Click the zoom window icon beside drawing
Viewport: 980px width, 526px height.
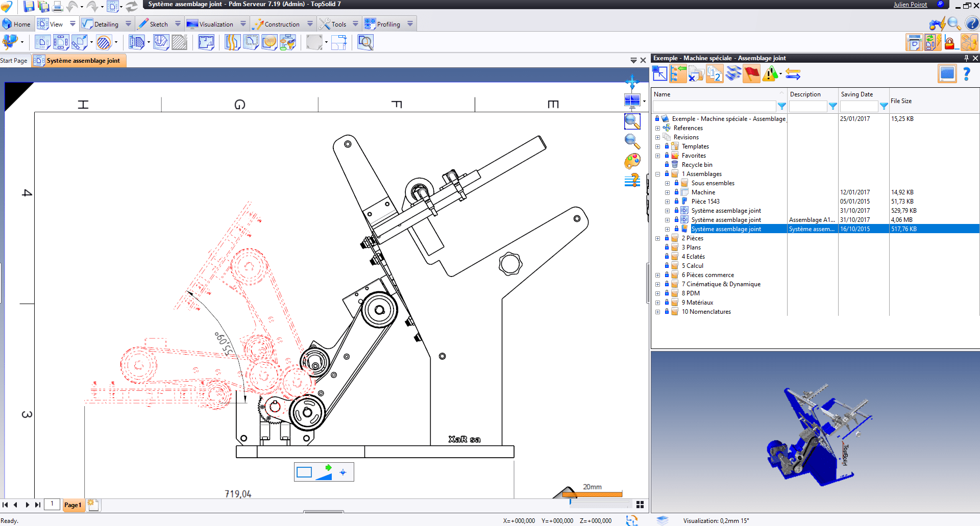click(x=632, y=121)
